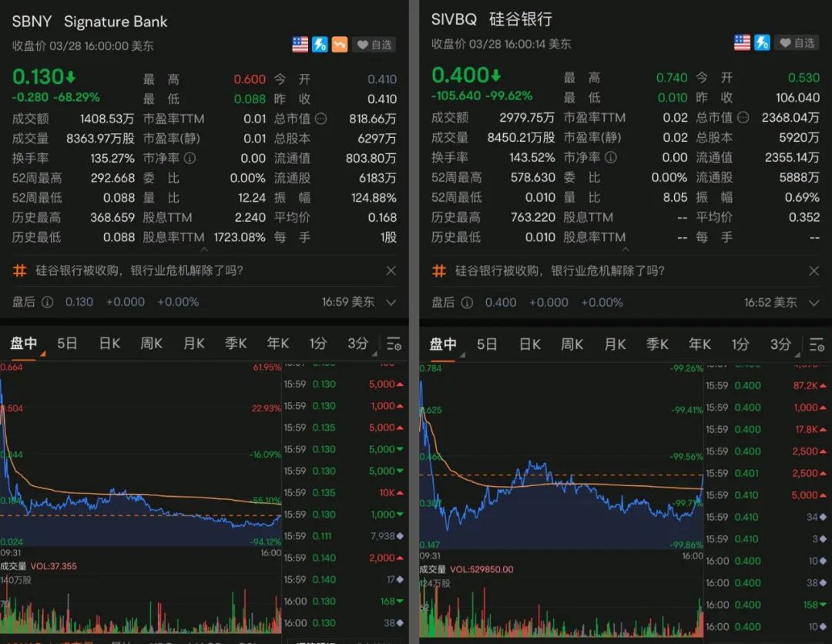Open the 3分 dropdown tab in SIVBQ panel
Screen dimensions: 832x644
click(781, 344)
